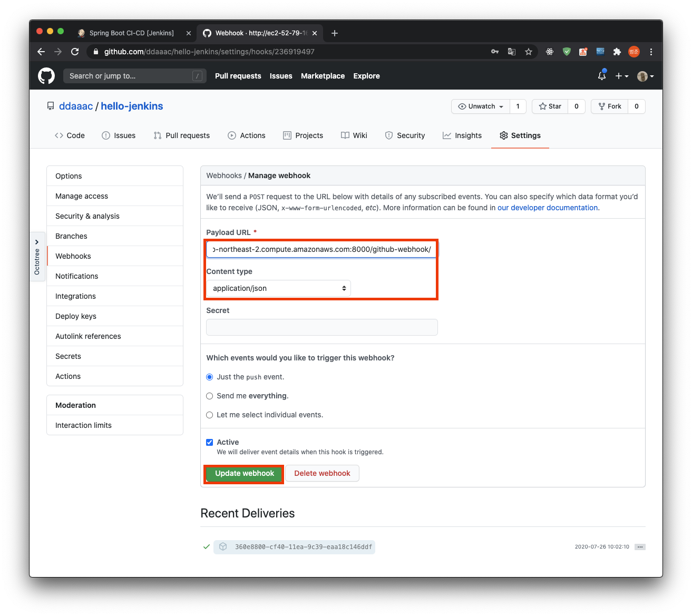
Task: Expand the Octotree side panel
Action: pyautogui.click(x=37, y=257)
